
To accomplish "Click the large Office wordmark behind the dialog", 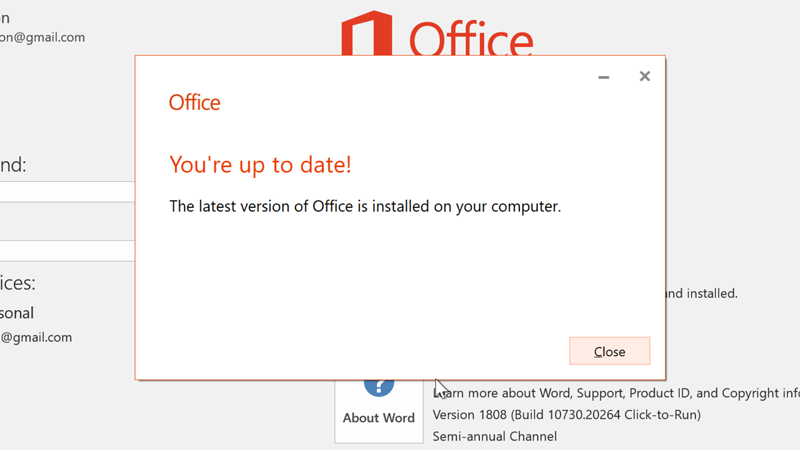I will pos(471,40).
